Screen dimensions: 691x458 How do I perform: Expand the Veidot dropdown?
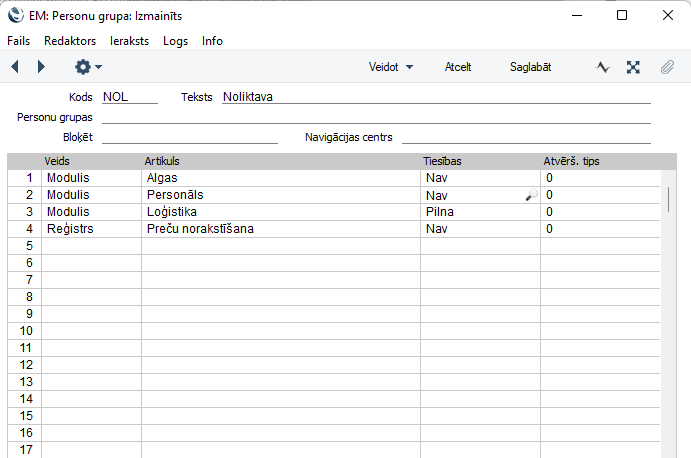pyautogui.click(x=390, y=67)
